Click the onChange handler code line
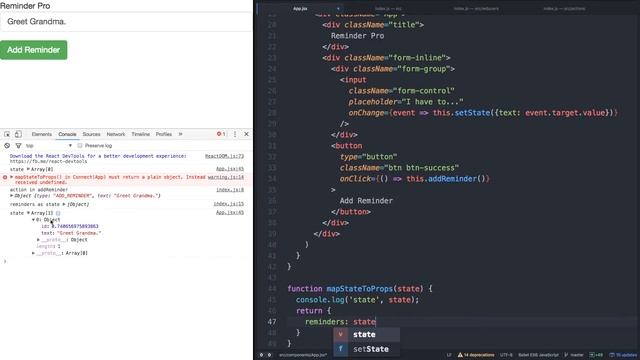640x360 pixels. 483,113
